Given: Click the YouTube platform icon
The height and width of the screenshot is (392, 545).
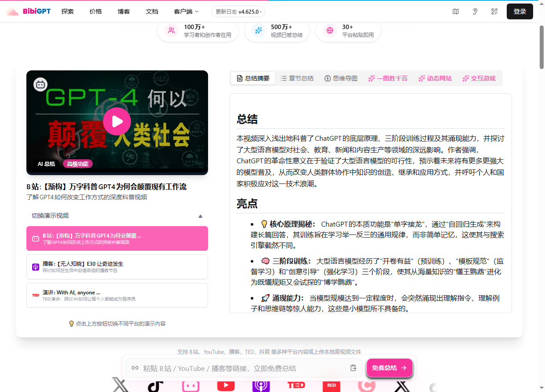Looking at the screenshot, I should pos(226,386).
